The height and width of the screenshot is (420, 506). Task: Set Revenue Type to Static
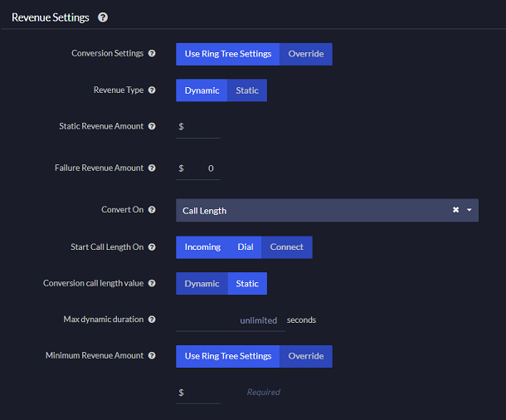click(x=247, y=90)
